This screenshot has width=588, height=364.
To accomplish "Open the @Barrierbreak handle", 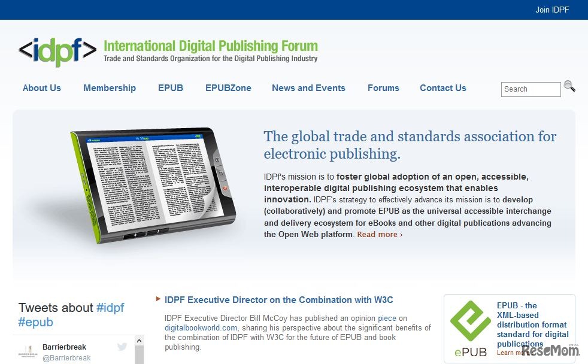I will click(x=66, y=358).
